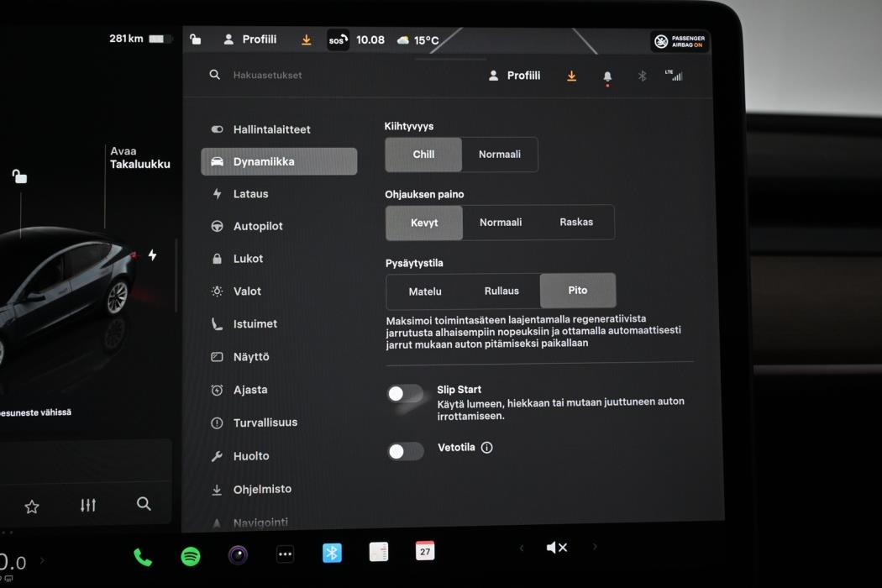Open Bluetooth settings from the top bar
The height and width of the screenshot is (588, 882).
click(642, 76)
